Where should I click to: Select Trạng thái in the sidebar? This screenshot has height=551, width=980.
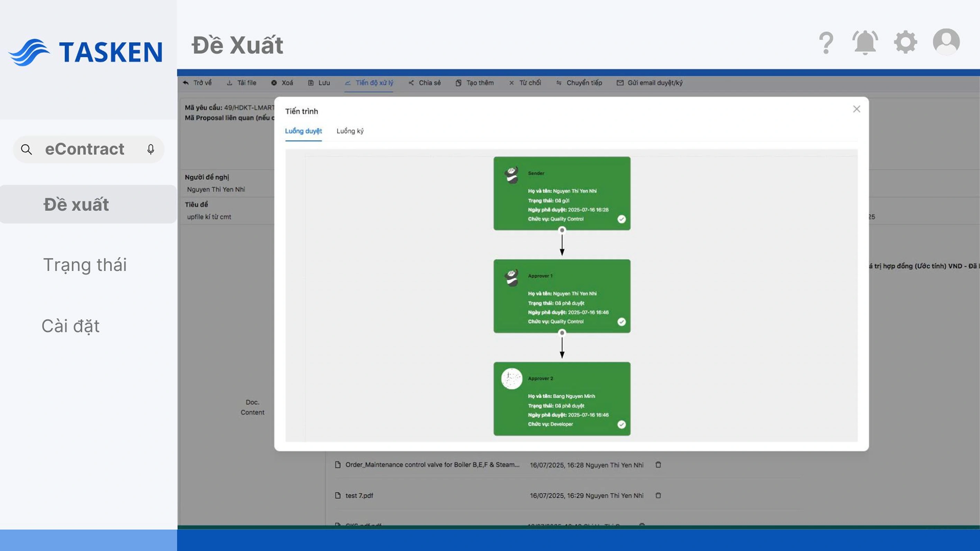point(85,265)
